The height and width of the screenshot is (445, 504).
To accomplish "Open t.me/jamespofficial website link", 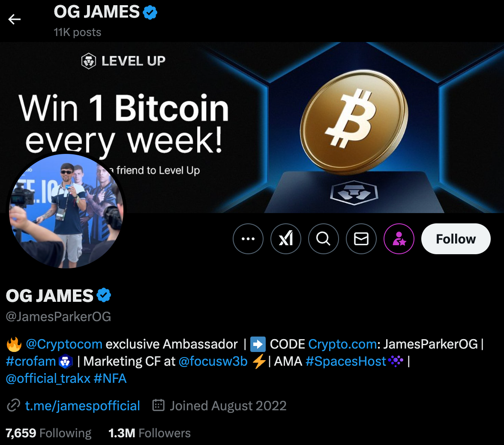I will [x=83, y=406].
